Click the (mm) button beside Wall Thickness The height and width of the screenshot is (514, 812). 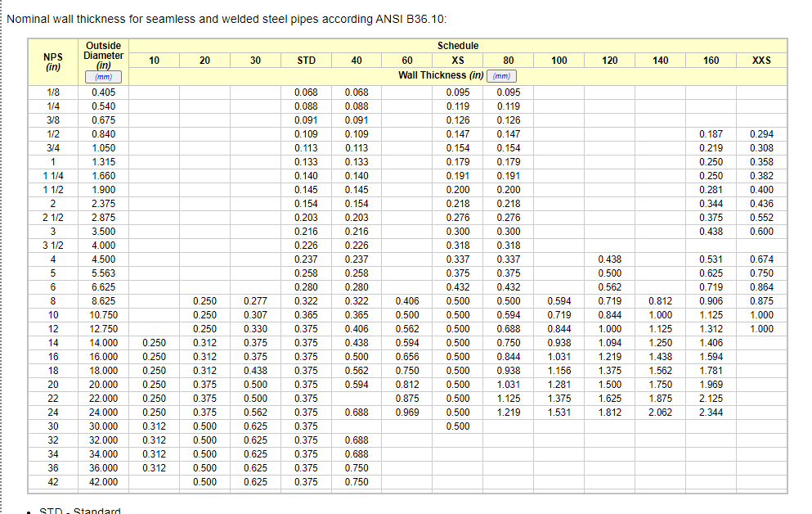[501, 76]
